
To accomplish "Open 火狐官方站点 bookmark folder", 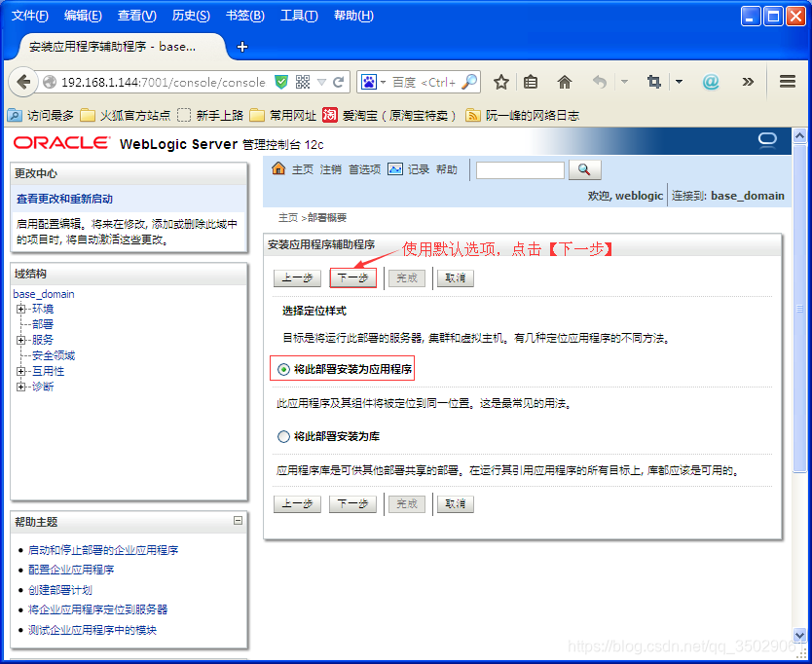I will click(126, 116).
